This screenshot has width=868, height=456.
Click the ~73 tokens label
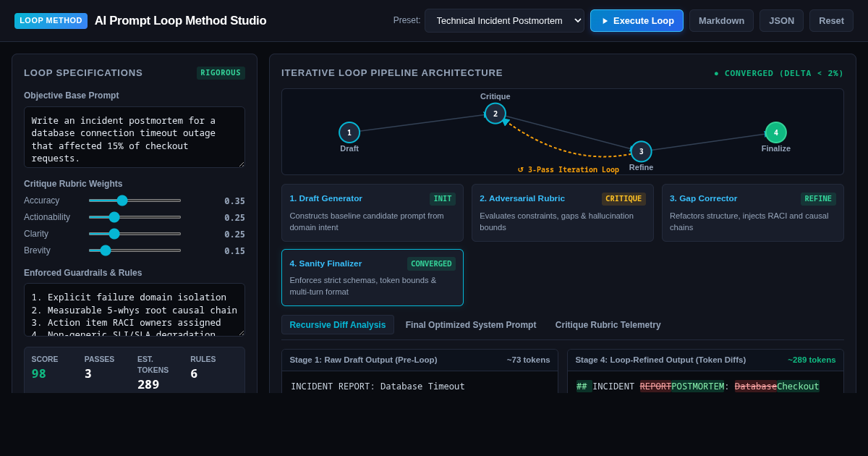click(x=529, y=360)
